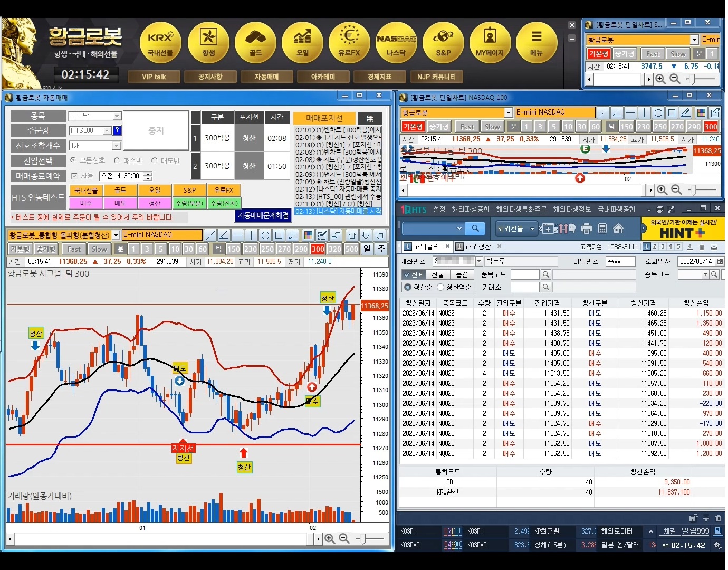Viewport: 728px width, 570px height.
Task: Open the 오일 gold button
Action: [x=302, y=43]
